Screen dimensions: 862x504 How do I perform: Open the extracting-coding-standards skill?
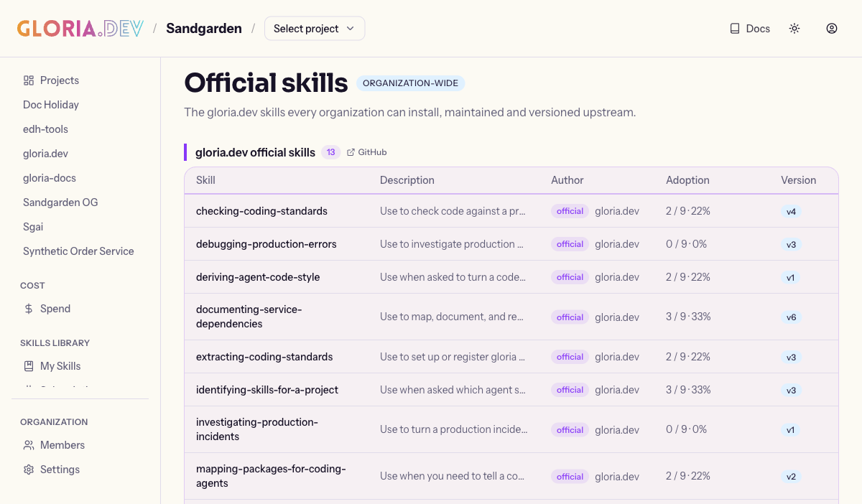264,357
